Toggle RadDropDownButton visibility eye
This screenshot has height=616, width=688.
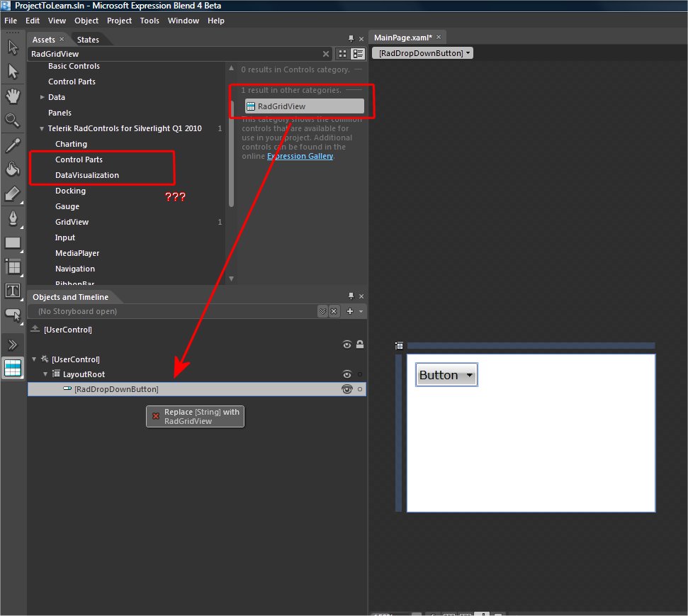(347, 389)
